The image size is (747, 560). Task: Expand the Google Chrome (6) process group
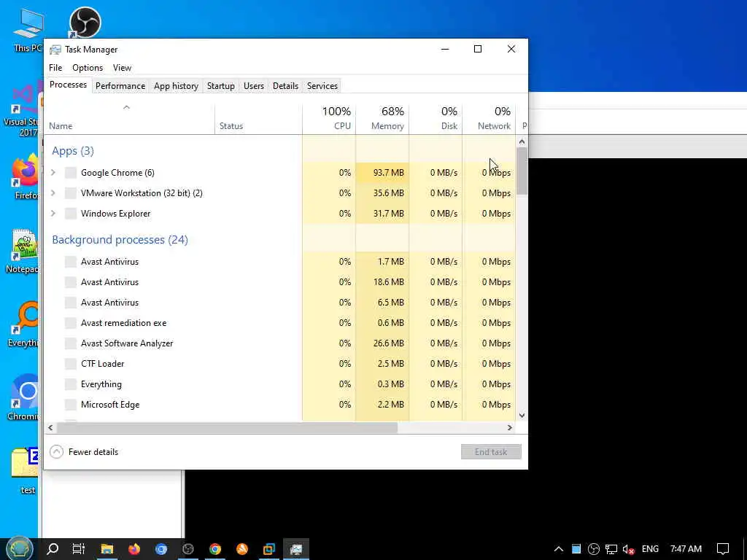click(53, 172)
